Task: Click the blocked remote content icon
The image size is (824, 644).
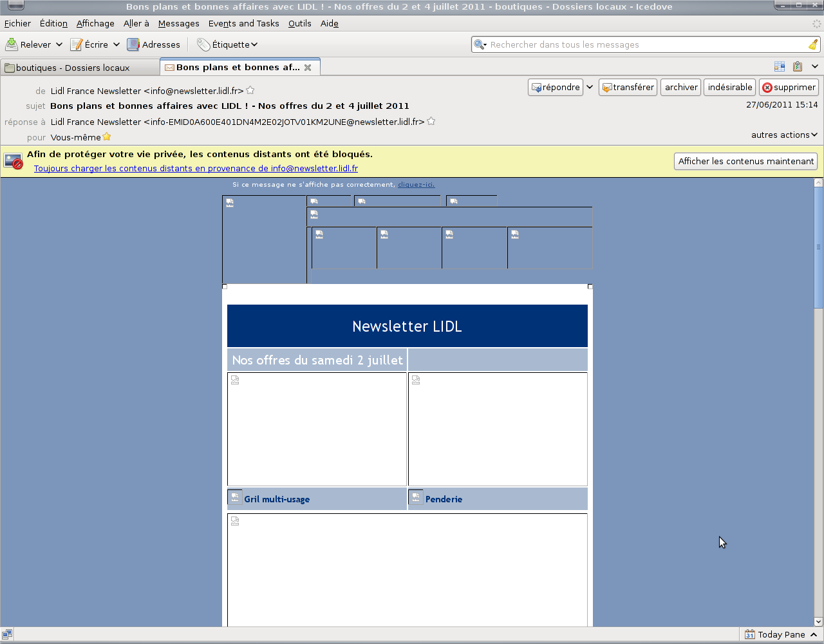Action: (14, 161)
